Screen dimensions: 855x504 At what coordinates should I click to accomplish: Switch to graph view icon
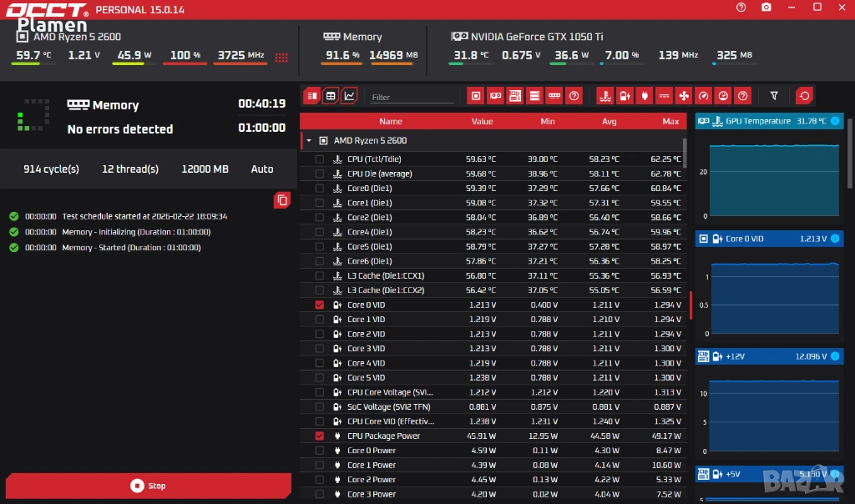(349, 96)
